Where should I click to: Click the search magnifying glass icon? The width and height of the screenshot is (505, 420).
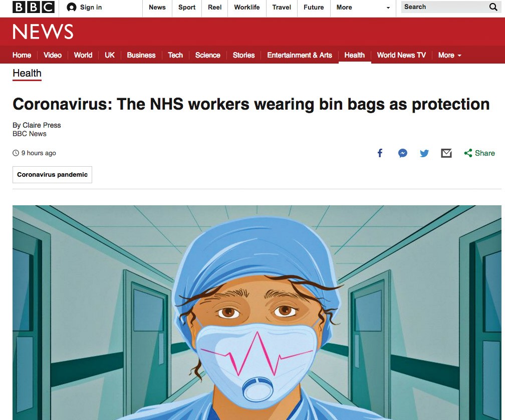(x=493, y=7)
